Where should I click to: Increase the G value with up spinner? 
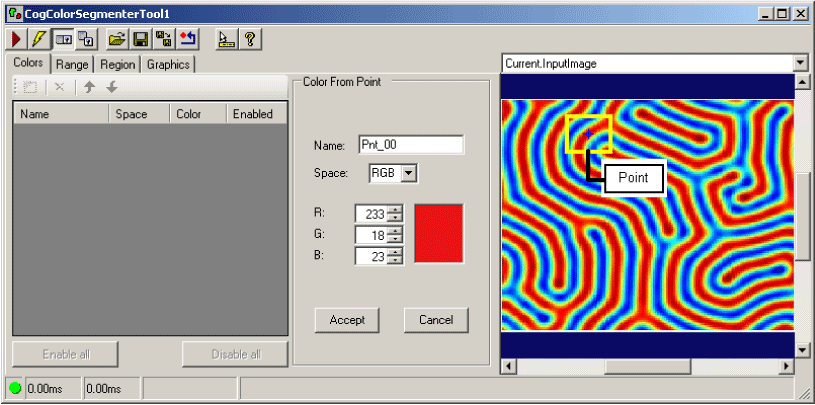click(396, 231)
